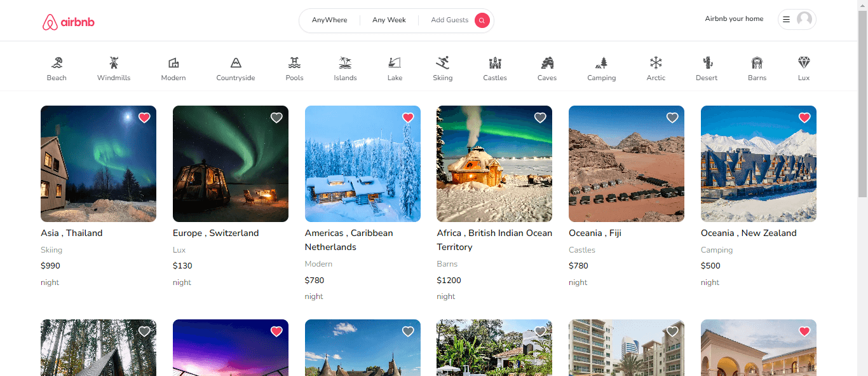Click the $1200 price text
Screen dimensions: 868x376
point(449,280)
